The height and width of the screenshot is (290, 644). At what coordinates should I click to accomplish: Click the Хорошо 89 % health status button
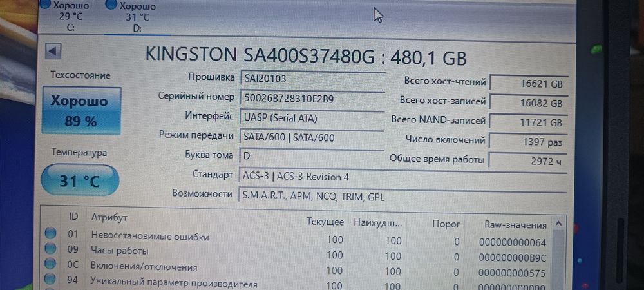(81, 110)
